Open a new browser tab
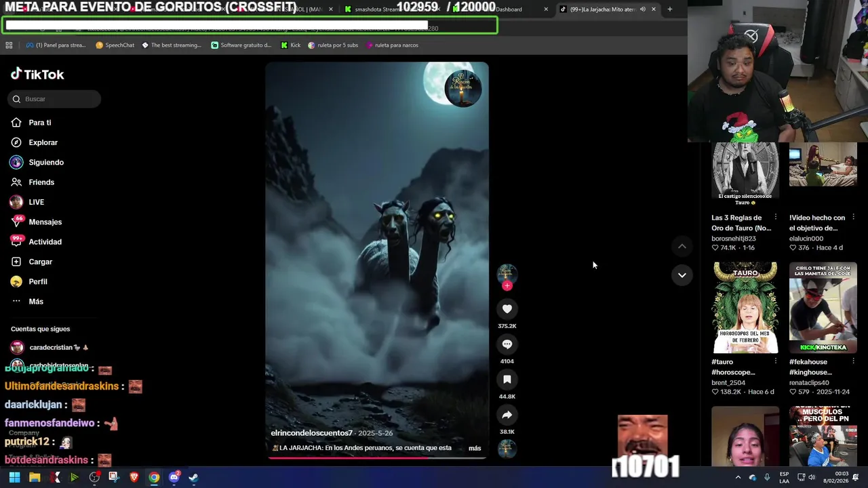Screen dimensions: 868x488 (669, 9)
